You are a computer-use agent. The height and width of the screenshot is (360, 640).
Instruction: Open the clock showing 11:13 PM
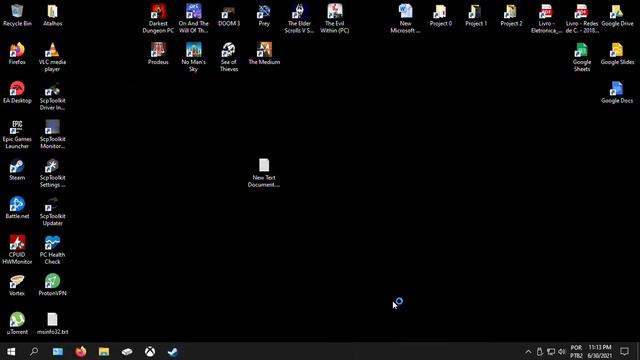coord(600,351)
